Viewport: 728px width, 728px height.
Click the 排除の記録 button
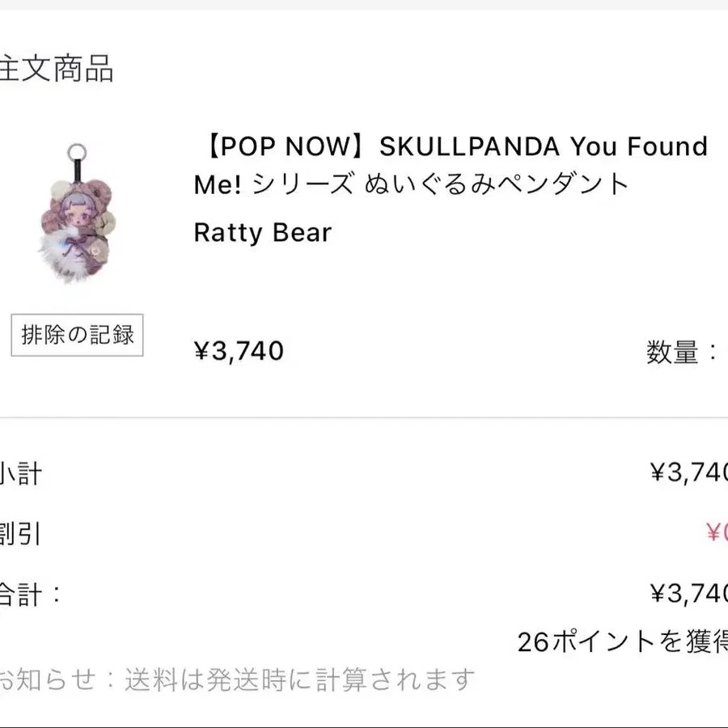point(78,335)
